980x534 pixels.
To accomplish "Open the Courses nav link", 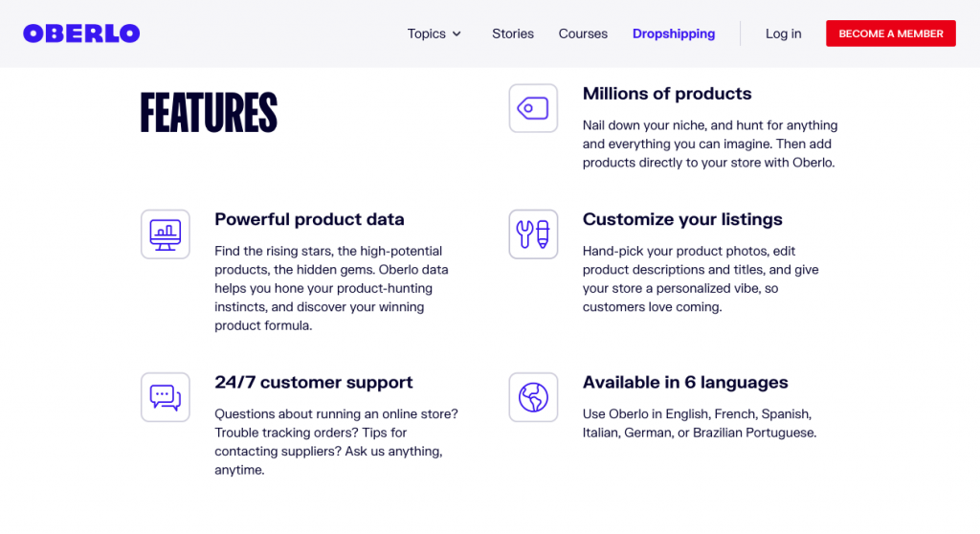I will point(583,33).
